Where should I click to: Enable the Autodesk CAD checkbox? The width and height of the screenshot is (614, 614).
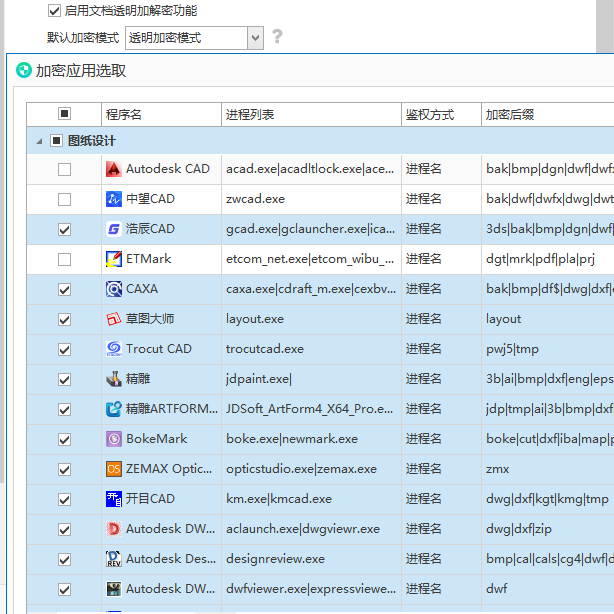coord(64,170)
